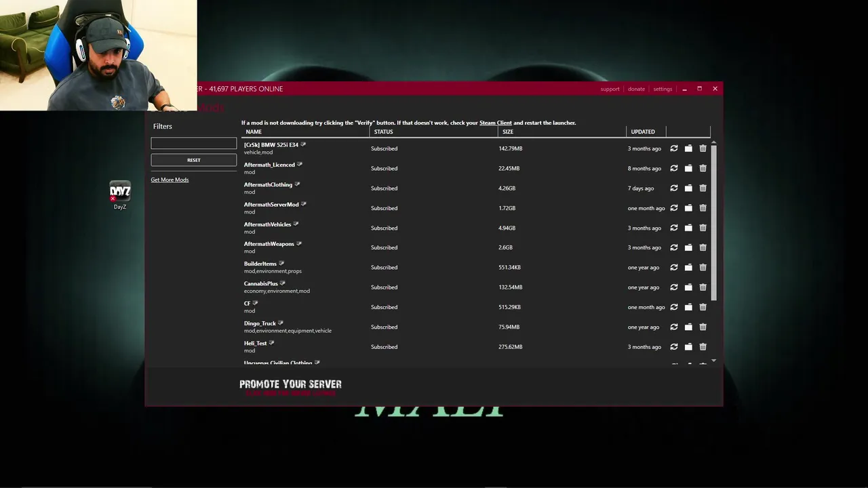868x488 pixels.
Task: Open Dingo_Truck mod folder
Action: 688,327
